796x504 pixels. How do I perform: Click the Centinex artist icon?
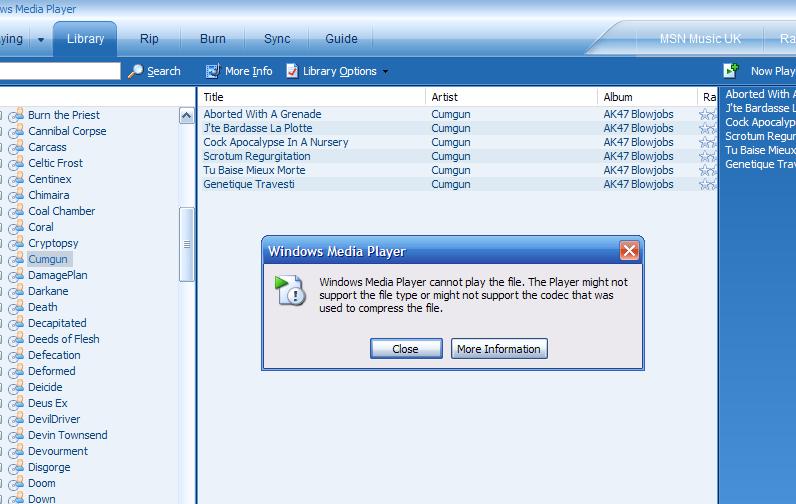click(x=16, y=179)
